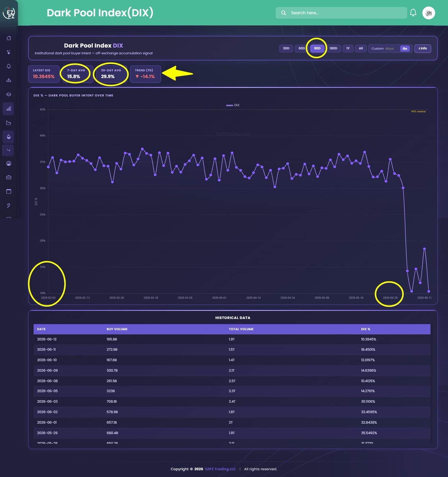The image size is (448, 477).
Task: Click the declining line chart sidebar icon
Action: [9, 122]
